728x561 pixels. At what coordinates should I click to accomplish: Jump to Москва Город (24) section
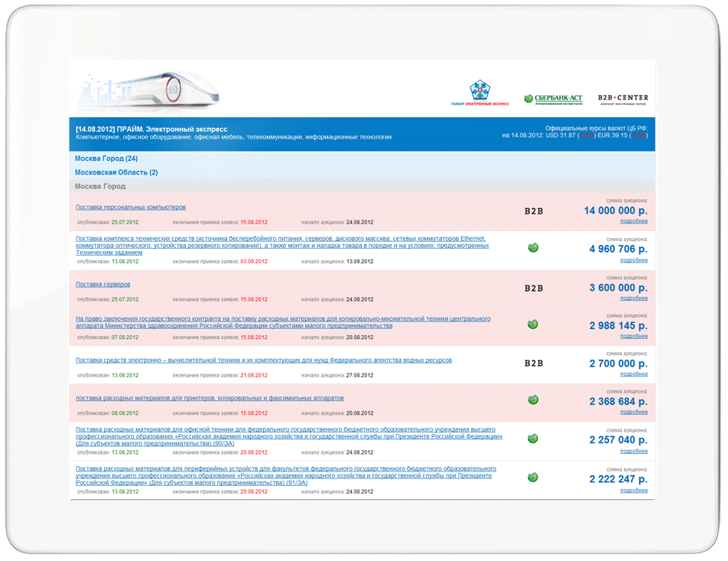pyautogui.click(x=106, y=158)
